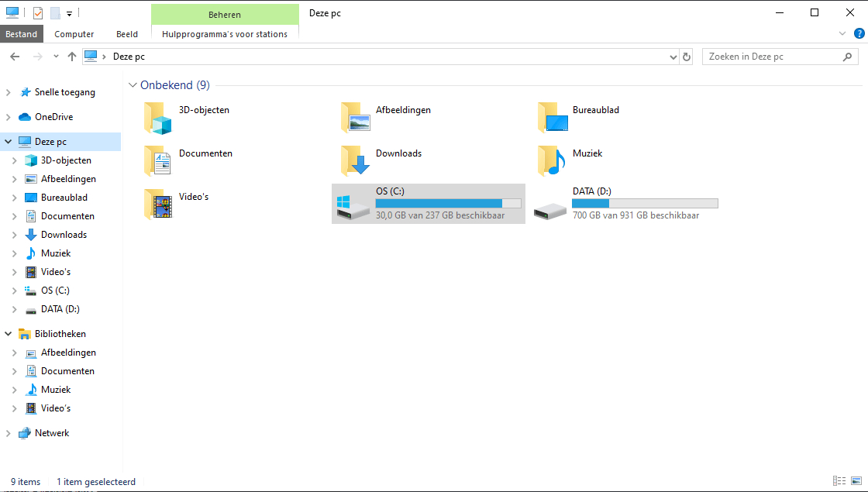The width and height of the screenshot is (868, 492).
Task: Click the Beheren contextual tab header
Action: [x=225, y=15]
